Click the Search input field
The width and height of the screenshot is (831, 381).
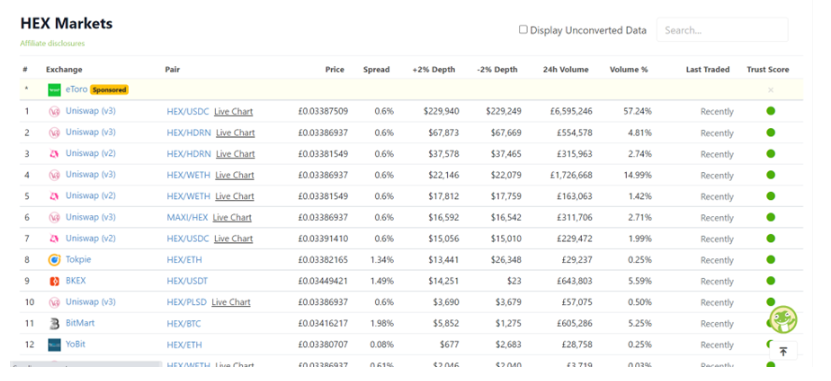pos(722,30)
